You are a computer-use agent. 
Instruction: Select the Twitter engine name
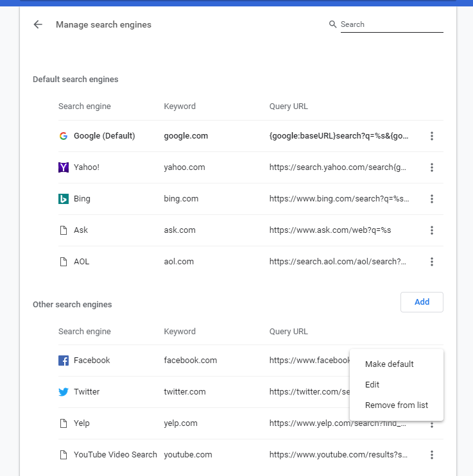[87, 392]
